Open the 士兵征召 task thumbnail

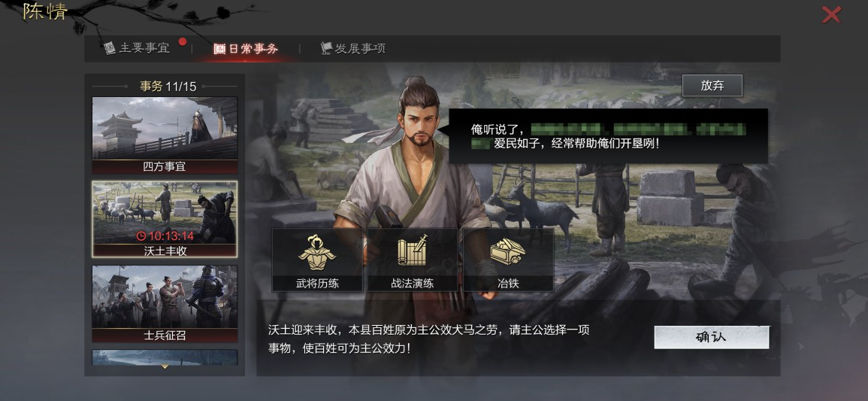point(165,303)
